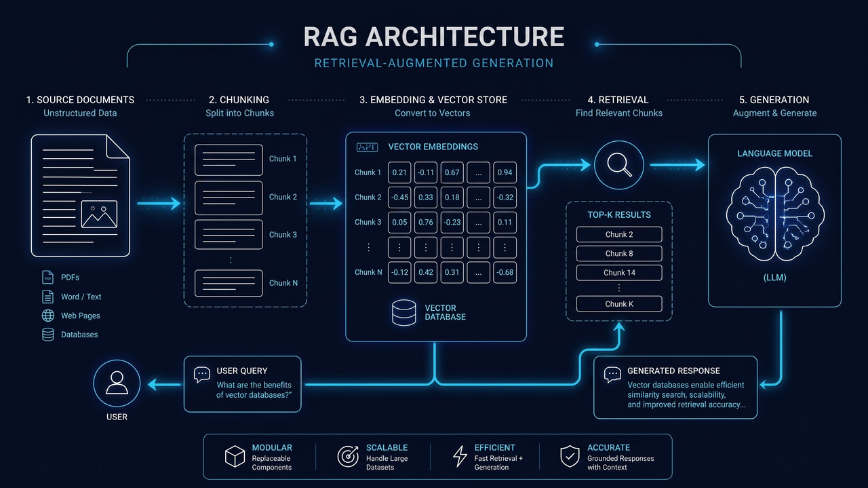Image resolution: width=868 pixels, height=488 pixels.
Task: Click embedding value -0.23 cell
Action: [x=452, y=222]
